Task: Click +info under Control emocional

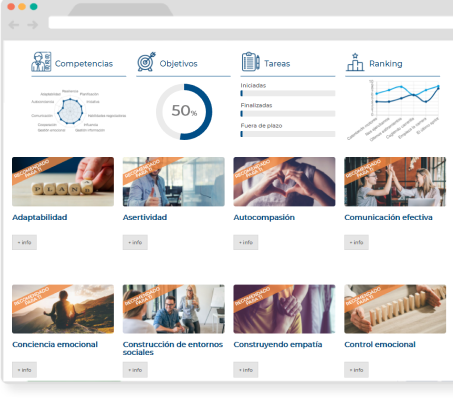Action: coord(356,370)
